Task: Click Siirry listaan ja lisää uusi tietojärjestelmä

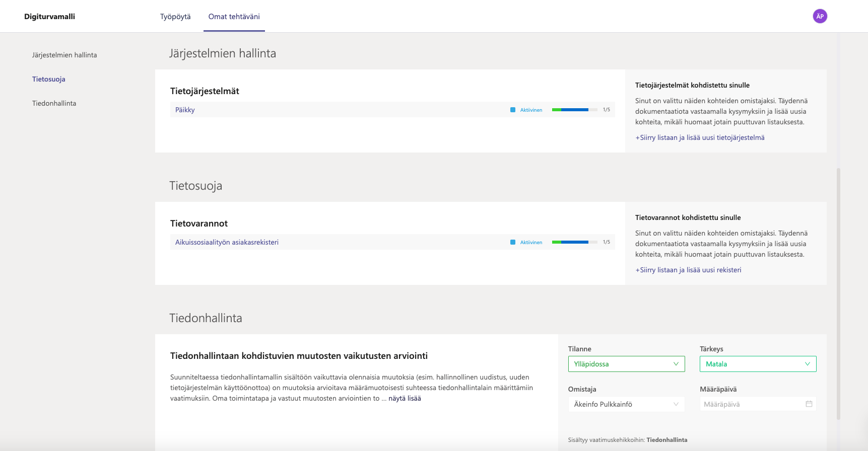Action: [700, 137]
